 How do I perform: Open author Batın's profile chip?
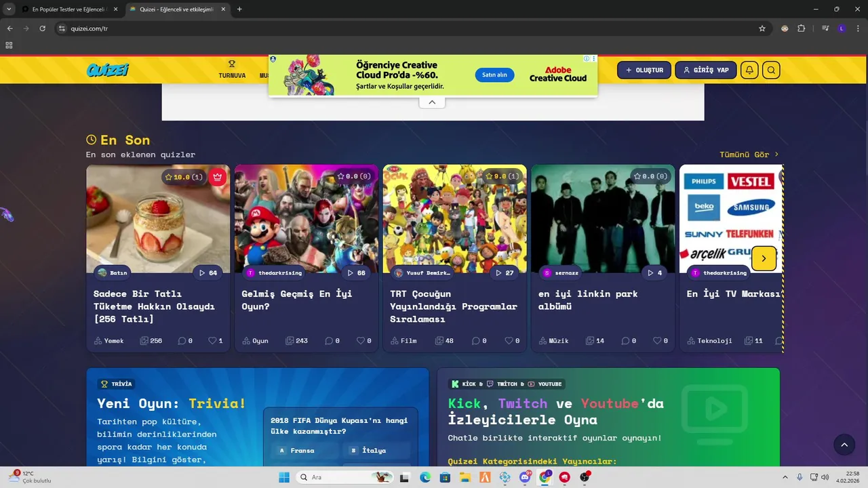coord(113,272)
